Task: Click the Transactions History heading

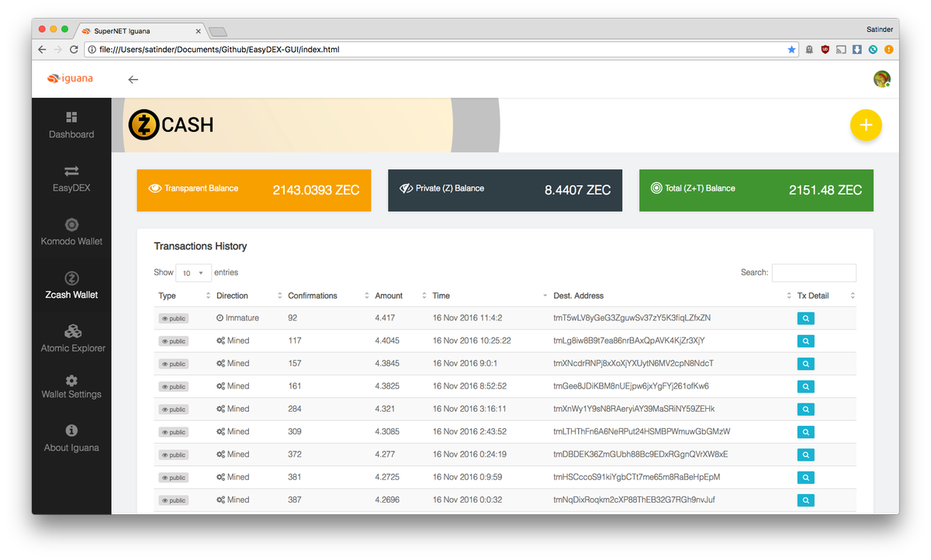Action: click(200, 246)
